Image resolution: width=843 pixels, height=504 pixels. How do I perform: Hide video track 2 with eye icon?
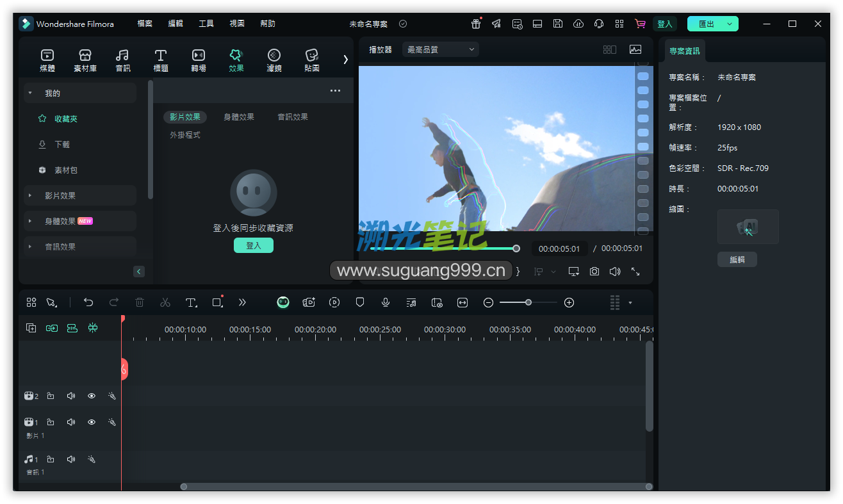click(x=92, y=396)
